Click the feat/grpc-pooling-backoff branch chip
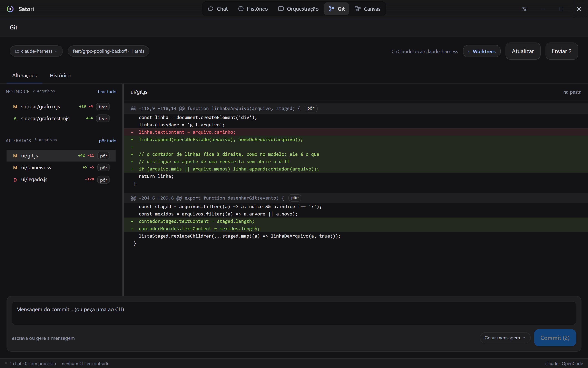 tap(108, 51)
